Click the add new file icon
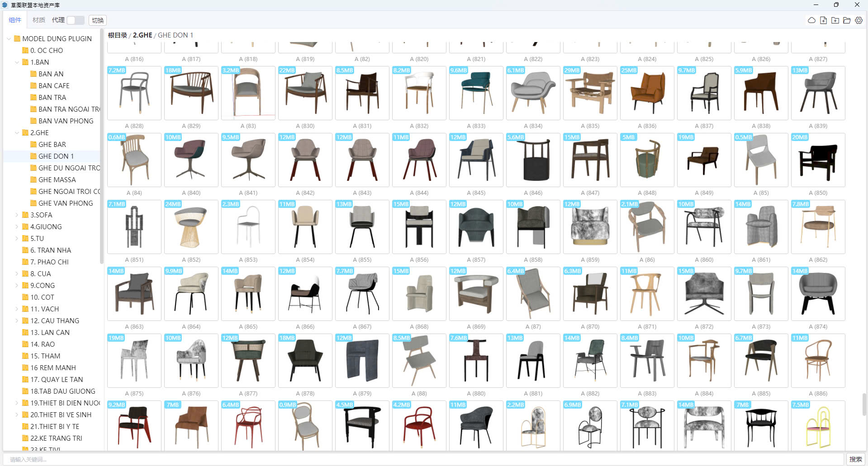Image resolution: width=868 pixels, height=466 pixels. [823, 20]
